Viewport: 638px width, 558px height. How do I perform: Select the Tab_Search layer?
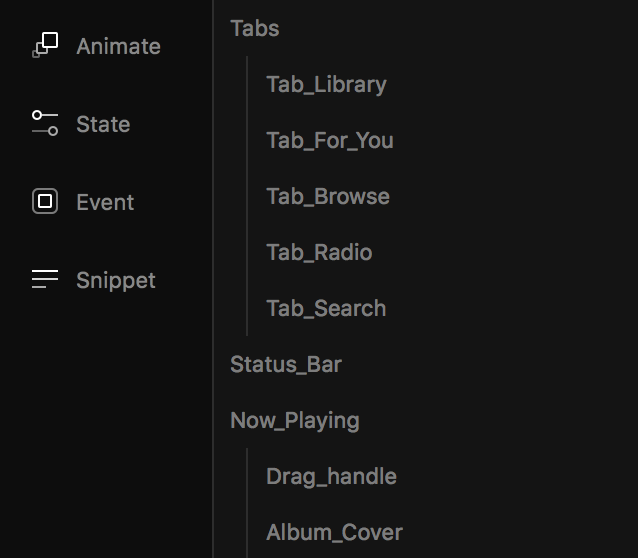326,308
